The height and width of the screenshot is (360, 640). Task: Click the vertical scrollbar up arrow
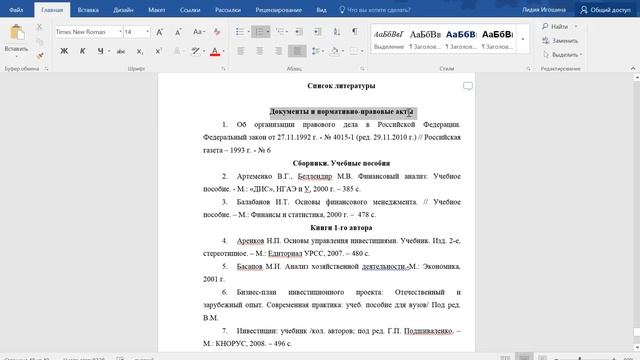(x=636, y=78)
